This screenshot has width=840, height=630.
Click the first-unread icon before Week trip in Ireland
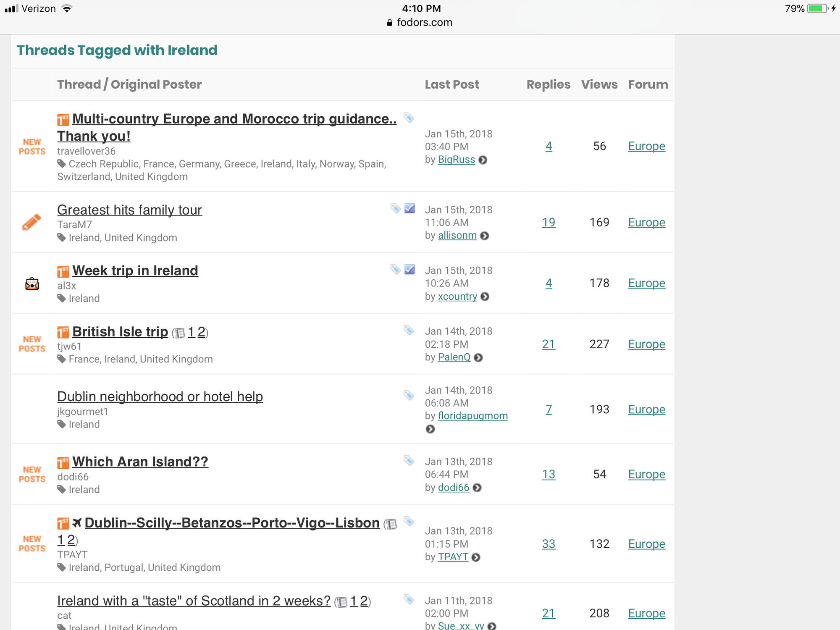click(x=63, y=271)
